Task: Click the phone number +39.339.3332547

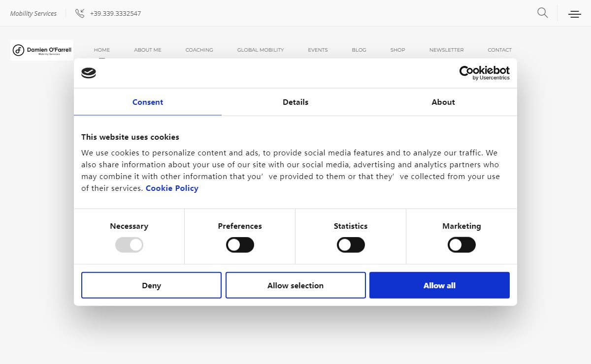Action: tap(115, 14)
